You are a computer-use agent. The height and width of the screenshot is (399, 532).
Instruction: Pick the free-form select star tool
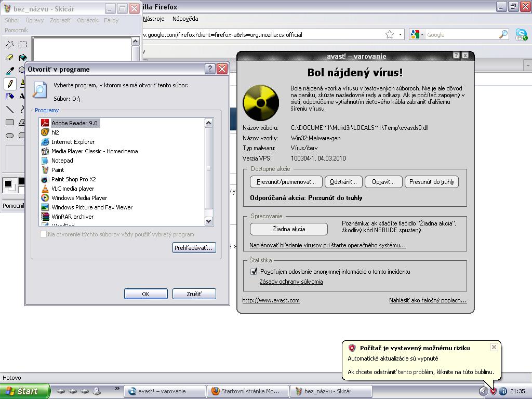point(9,45)
